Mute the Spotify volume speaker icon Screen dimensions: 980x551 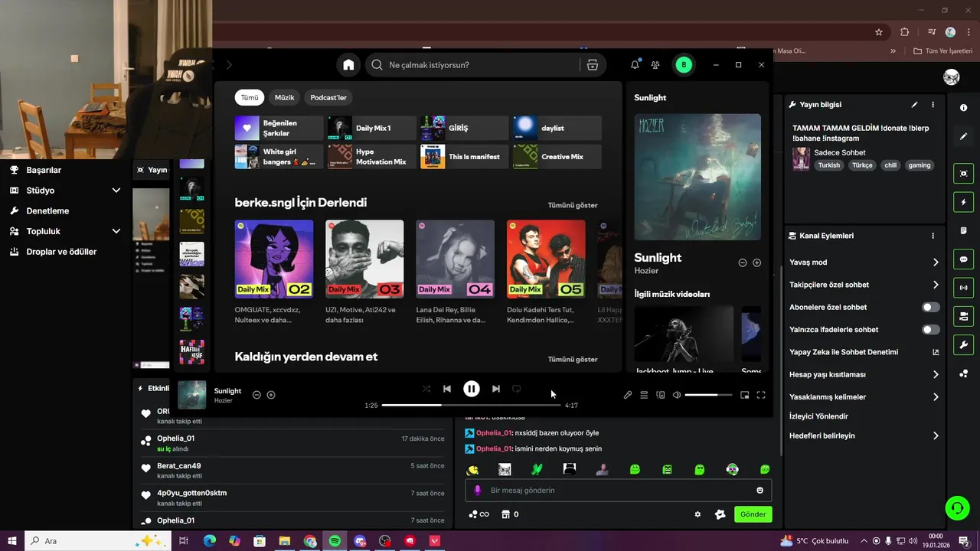677,395
